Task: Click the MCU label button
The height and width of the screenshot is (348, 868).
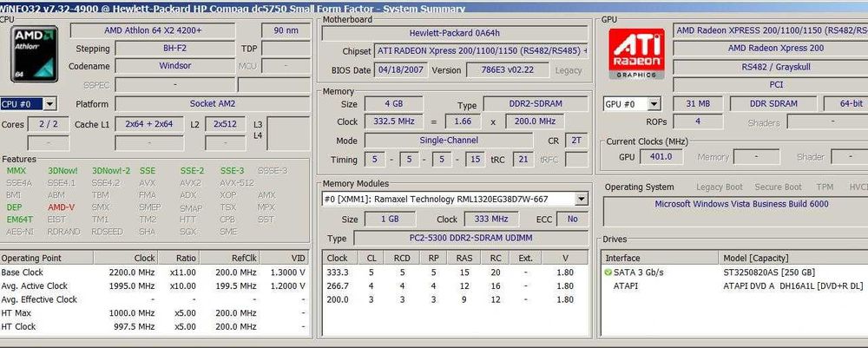Action: [247, 67]
